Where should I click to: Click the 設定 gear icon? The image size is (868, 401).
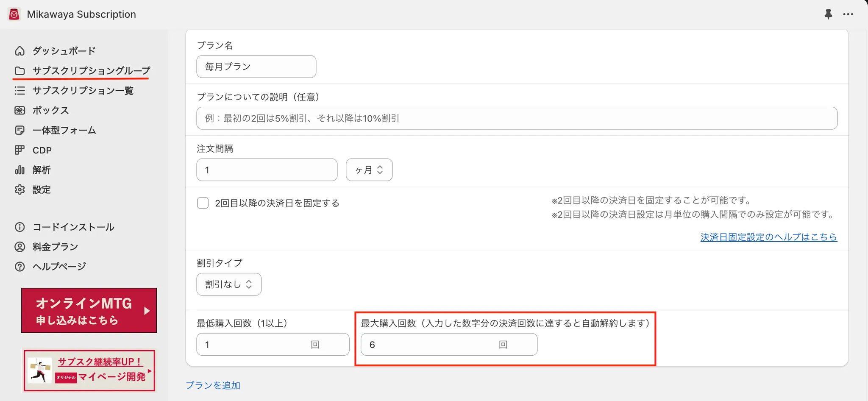click(19, 189)
